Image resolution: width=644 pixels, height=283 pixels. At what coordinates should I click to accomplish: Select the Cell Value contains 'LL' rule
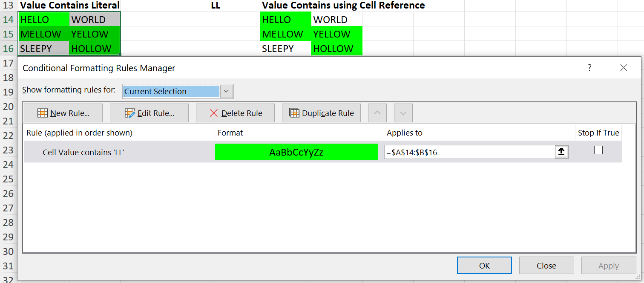click(83, 152)
